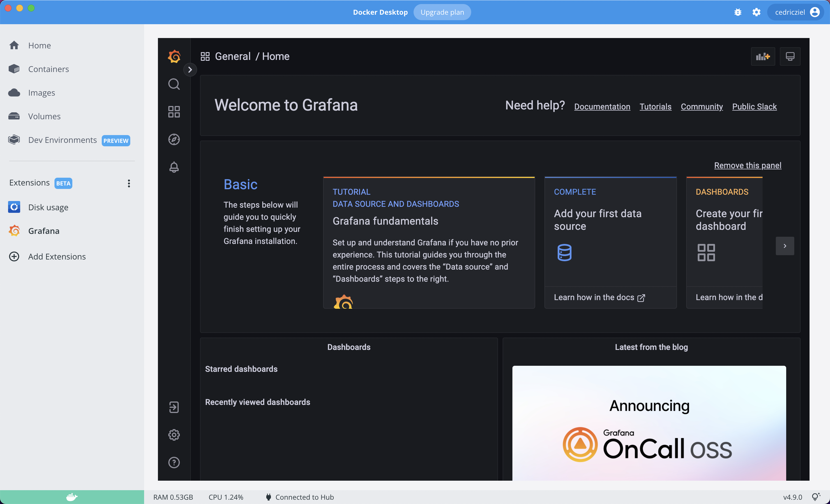
Task: Click the Tutorials help link
Action: pyautogui.click(x=656, y=106)
